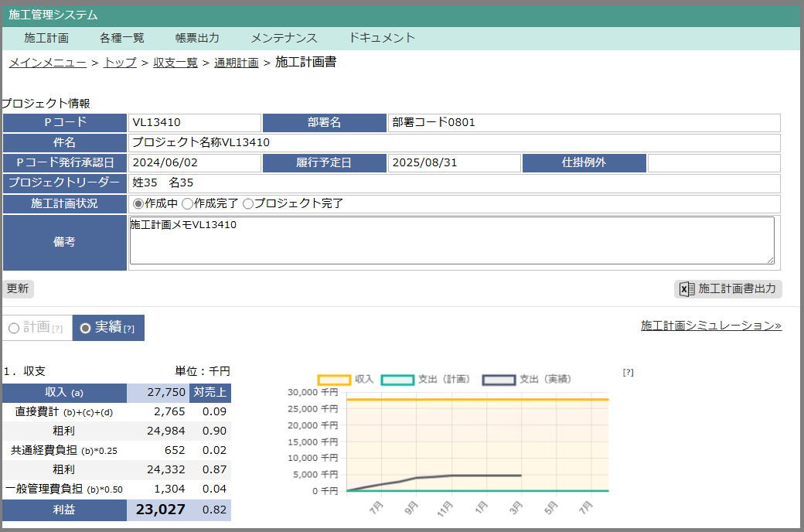Open the メンテナンス menu
804x532 pixels.
284,38
